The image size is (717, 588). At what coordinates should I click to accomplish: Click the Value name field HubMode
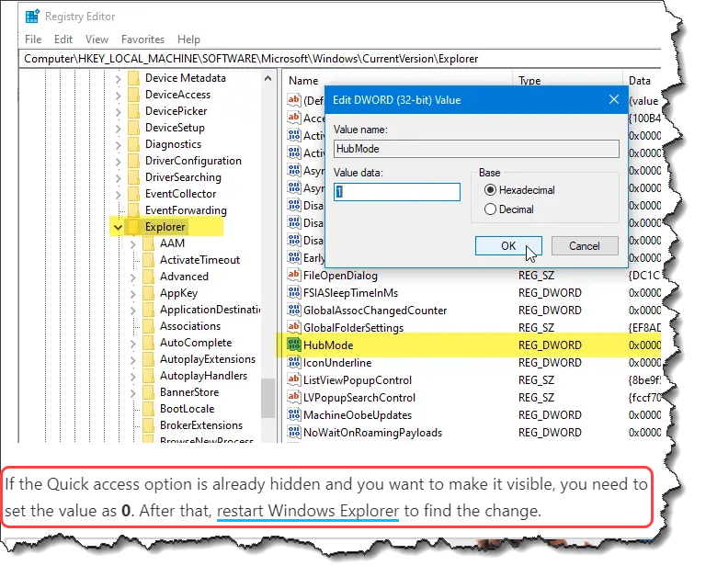[x=476, y=149]
